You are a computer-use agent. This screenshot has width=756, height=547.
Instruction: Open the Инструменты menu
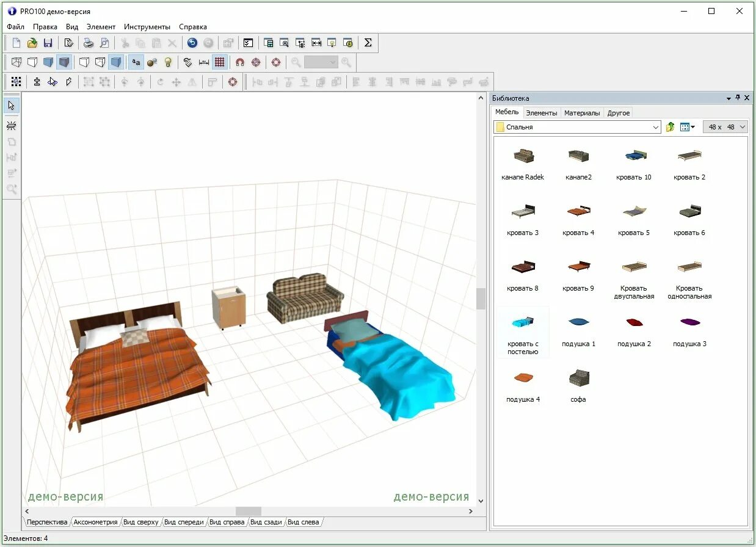(147, 27)
